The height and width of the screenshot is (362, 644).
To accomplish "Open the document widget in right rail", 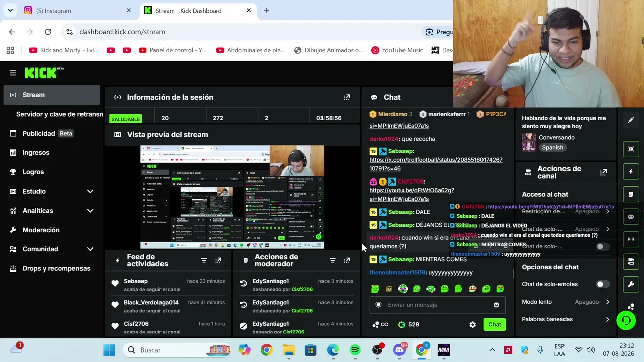I will click(x=631, y=194).
